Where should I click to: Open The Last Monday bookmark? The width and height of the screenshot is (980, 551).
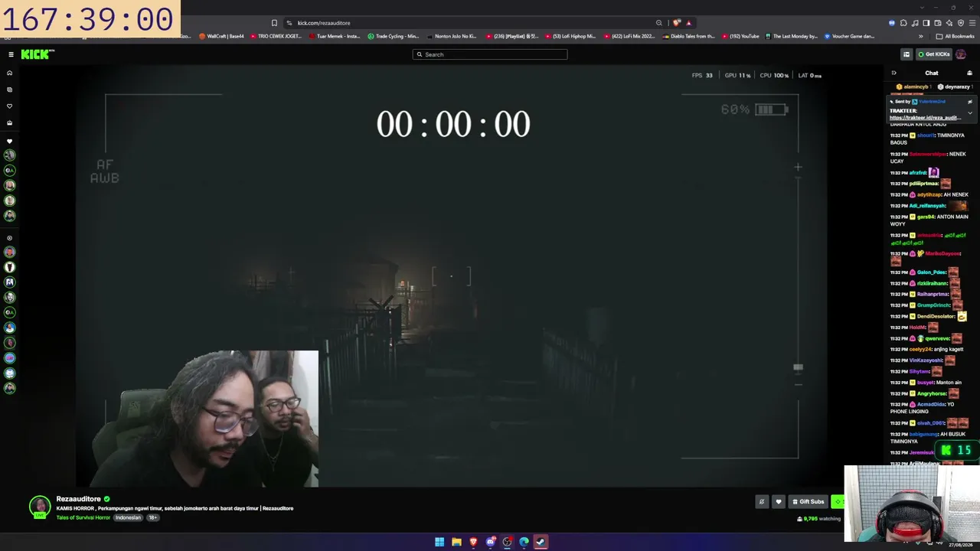pos(792,36)
